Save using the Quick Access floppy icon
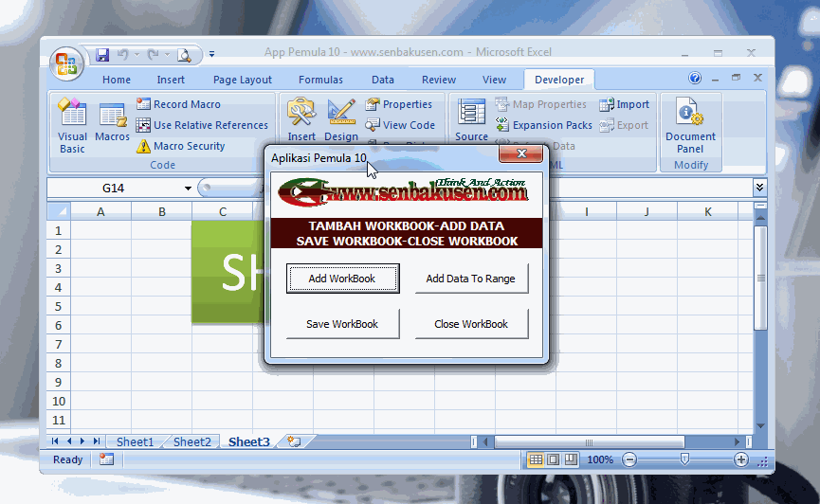The height and width of the screenshot is (504, 820). 102,54
